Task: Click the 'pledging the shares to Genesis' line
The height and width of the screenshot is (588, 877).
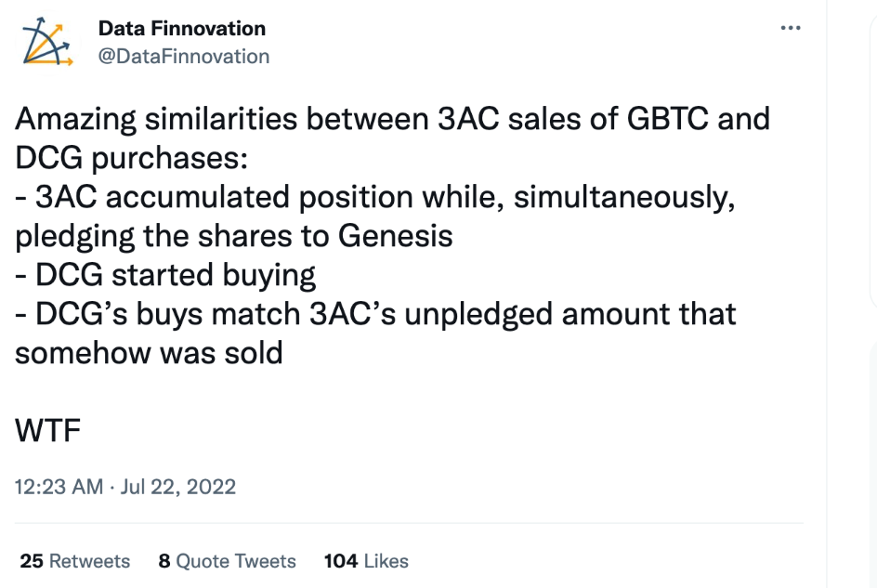Action: 234,236
